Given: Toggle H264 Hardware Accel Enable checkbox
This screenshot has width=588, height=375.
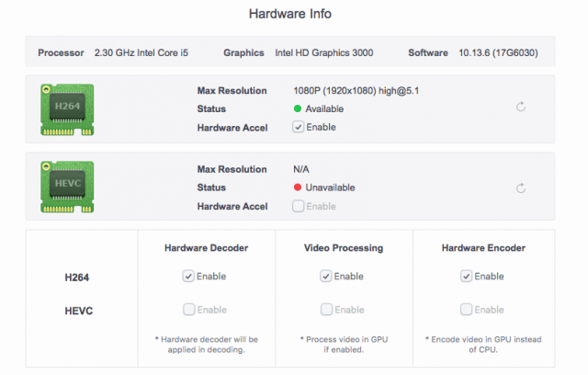Looking at the screenshot, I should pos(298,127).
